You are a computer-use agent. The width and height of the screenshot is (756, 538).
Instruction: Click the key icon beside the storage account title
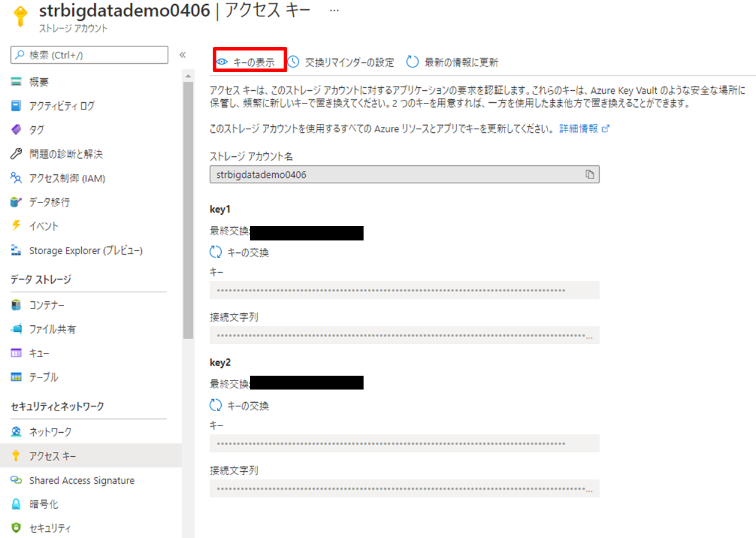coord(20,16)
